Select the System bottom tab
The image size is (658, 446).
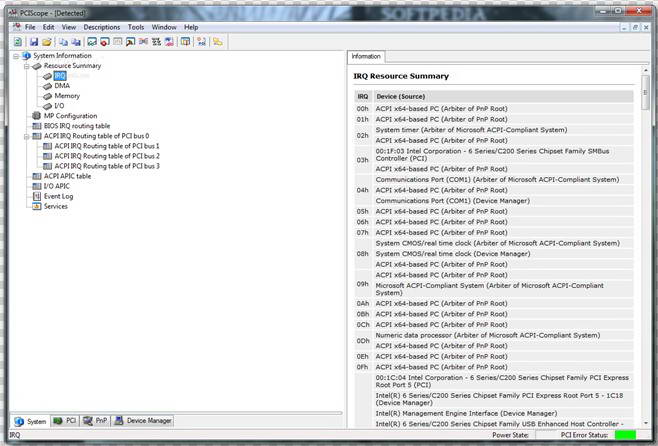point(30,421)
